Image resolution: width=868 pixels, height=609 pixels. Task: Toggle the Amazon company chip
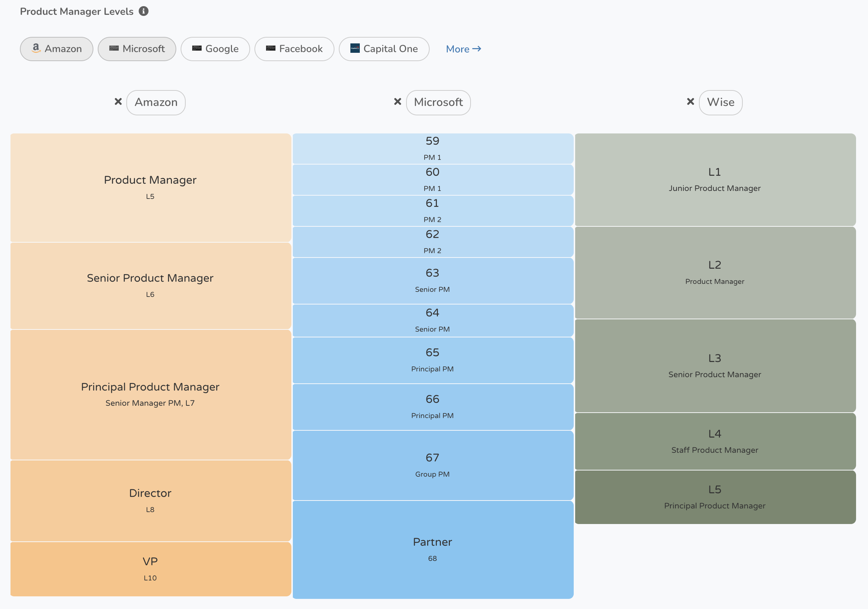click(x=57, y=49)
